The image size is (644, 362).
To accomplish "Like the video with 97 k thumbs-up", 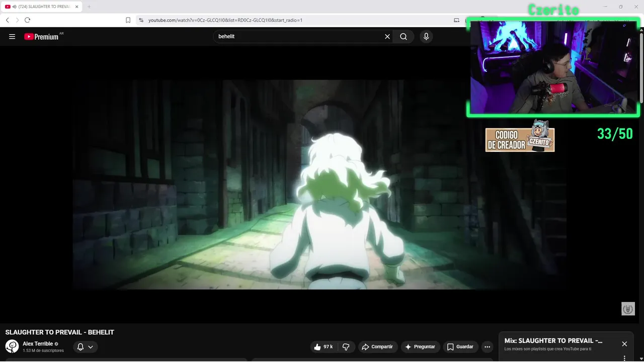I will pyautogui.click(x=323, y=347).
